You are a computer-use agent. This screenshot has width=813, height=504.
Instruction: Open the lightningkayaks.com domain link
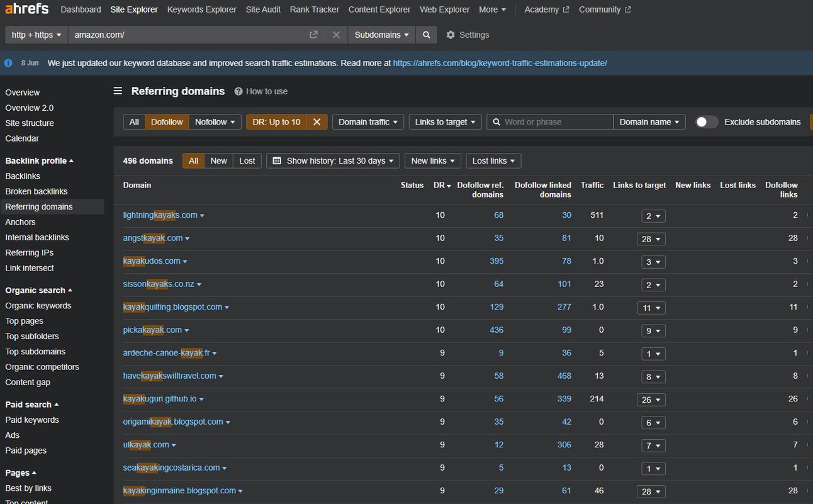coord(160,215)
